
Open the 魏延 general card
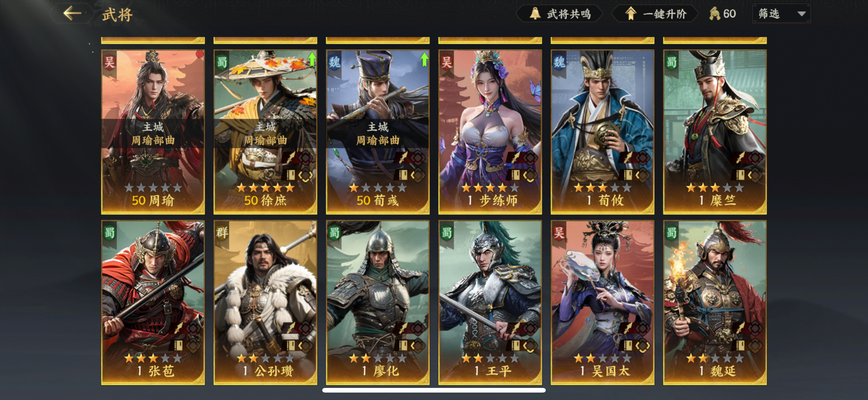715,302
